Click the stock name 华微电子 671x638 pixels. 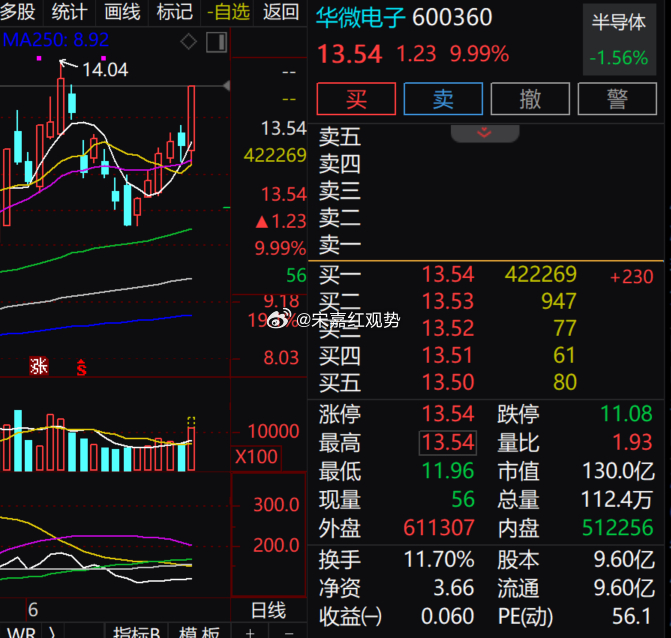click(361, 18)
